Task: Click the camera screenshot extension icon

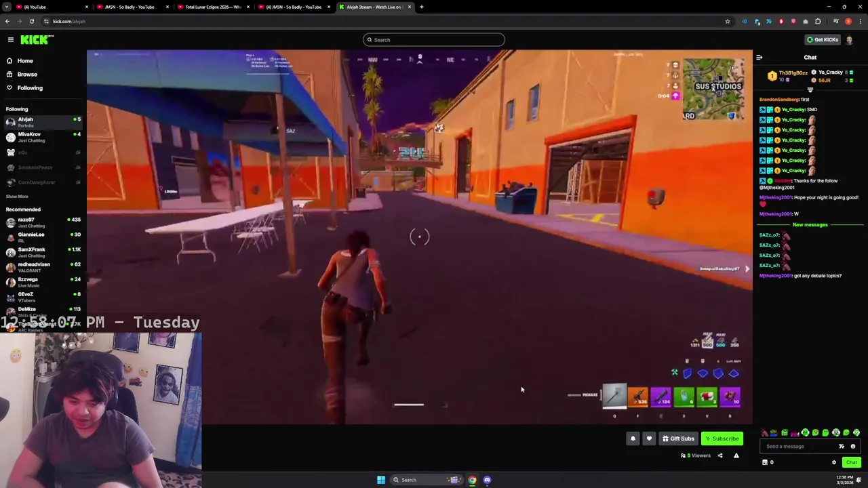Action: tap(806, 22)
